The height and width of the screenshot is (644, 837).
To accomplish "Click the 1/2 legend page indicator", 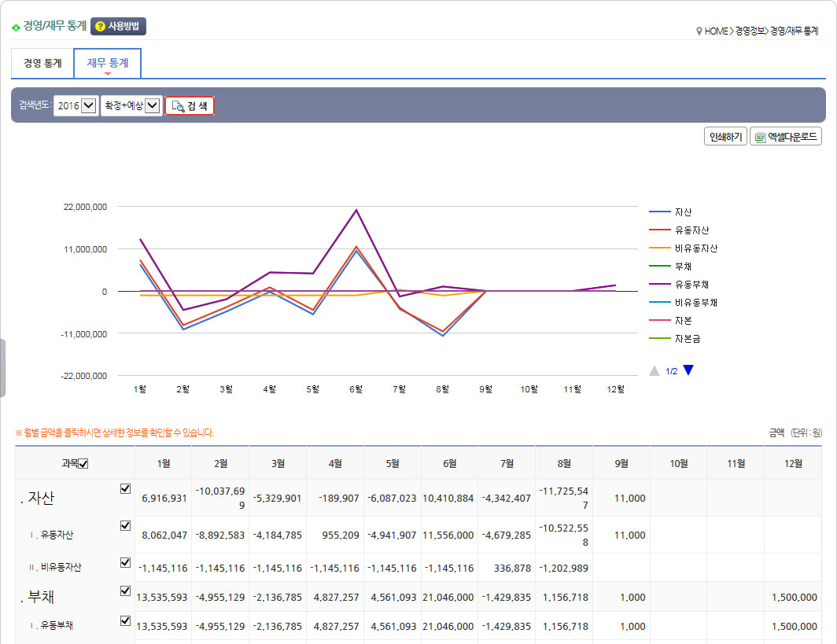I will click(672, 371).
